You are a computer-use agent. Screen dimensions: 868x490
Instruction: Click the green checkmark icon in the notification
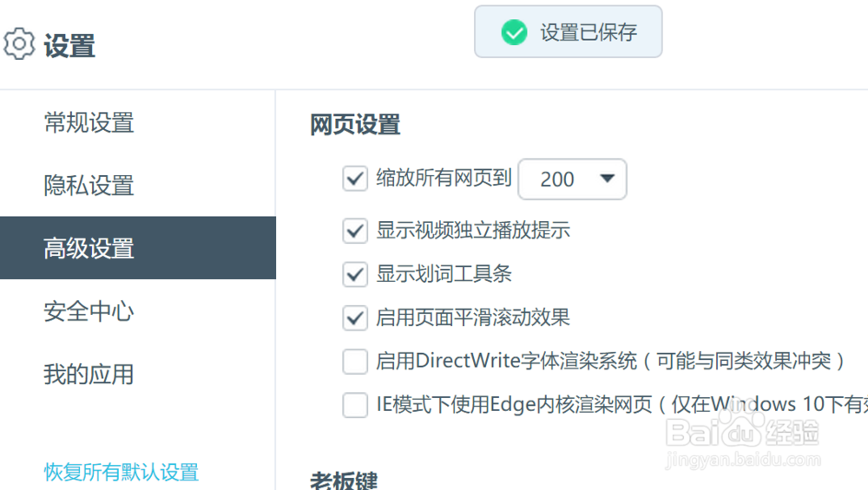click(x=514, y=32)
